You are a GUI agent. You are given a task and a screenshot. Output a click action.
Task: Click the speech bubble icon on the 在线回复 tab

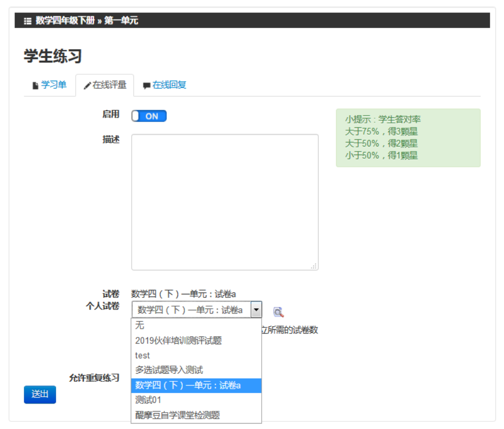point(147,86)
